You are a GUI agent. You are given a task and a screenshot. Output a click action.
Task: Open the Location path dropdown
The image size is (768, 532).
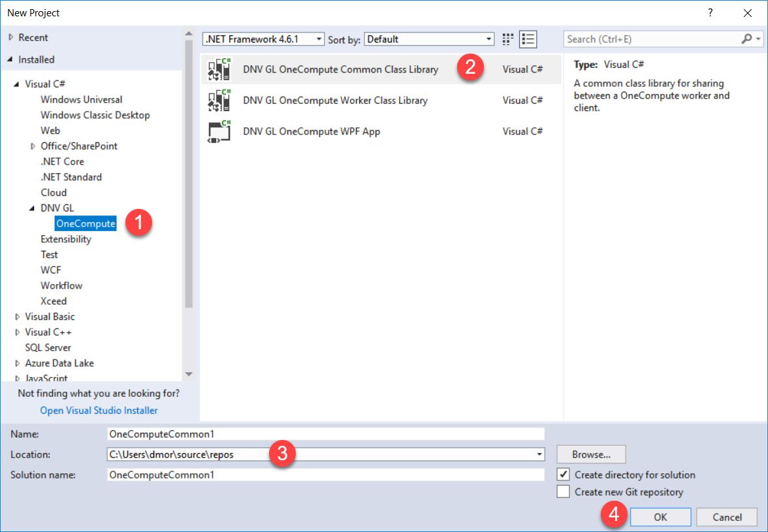pos(538,454)
